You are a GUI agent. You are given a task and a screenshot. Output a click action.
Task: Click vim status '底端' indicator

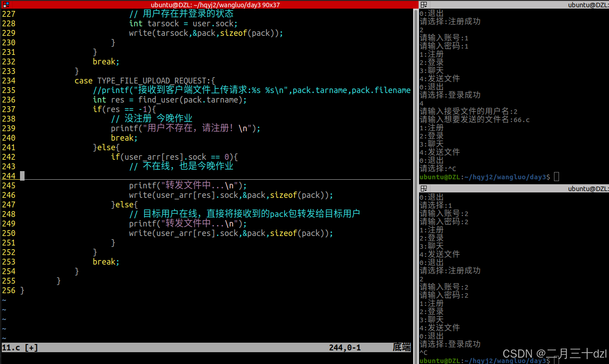coord(402,348)
